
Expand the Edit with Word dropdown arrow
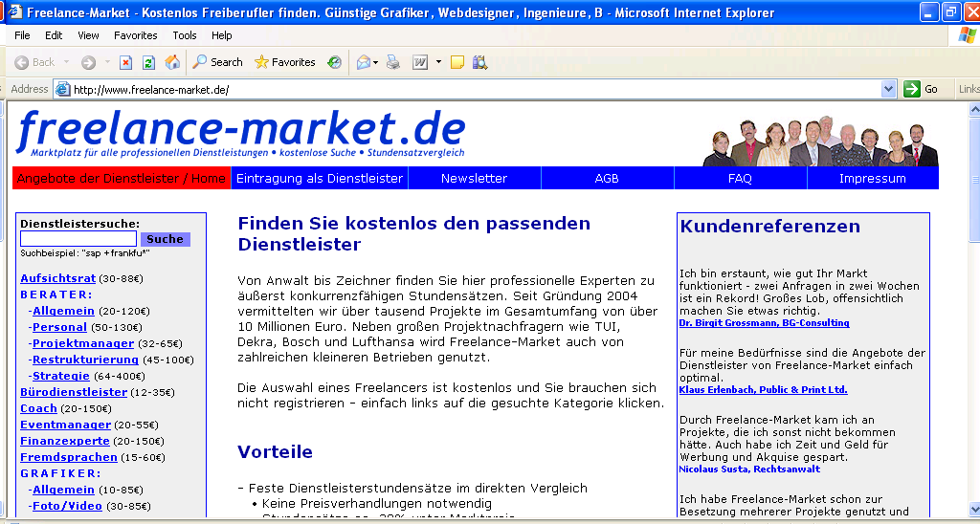(438, 62)
